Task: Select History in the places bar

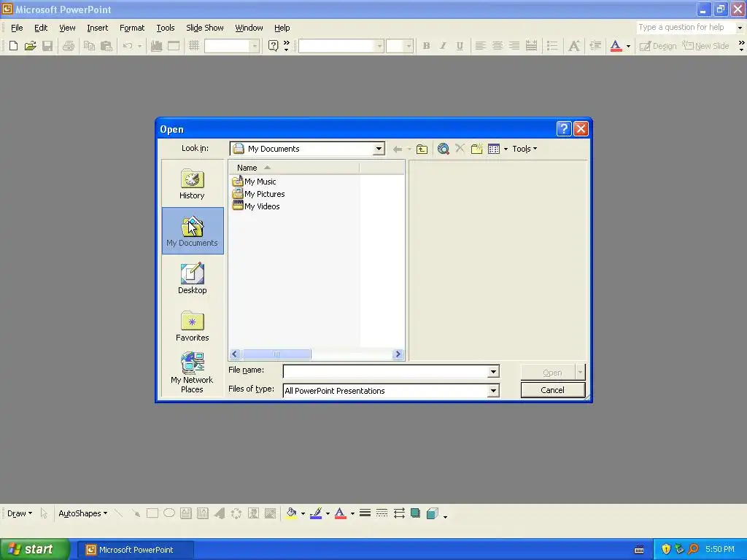Action: pyautogui.click(x=193, y=184)
